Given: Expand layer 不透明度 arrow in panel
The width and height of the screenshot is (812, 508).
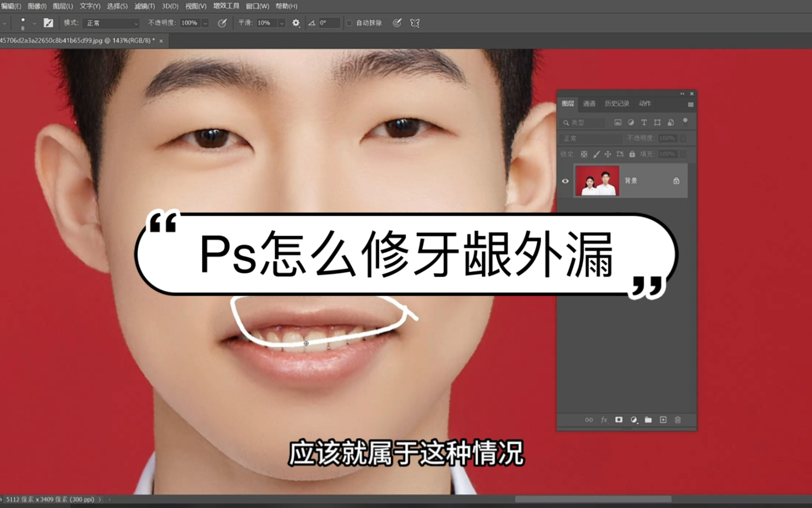Looking at the screenshot, I should tap(683, 139).
